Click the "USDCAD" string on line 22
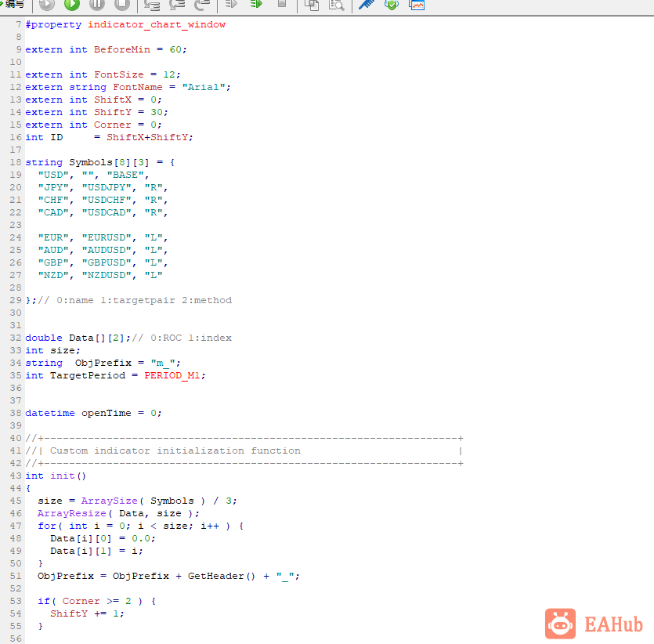654x644 pixels. click(107, 212)
